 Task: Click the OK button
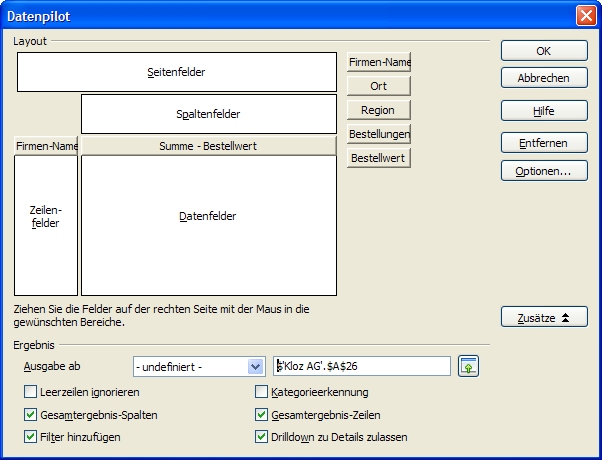click(544, 51)
